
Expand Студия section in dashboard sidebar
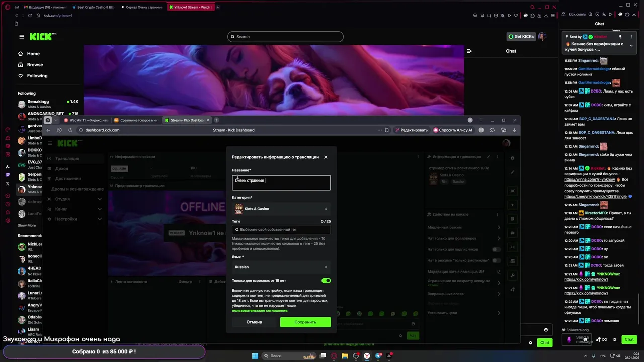click(x=74, y=199)
